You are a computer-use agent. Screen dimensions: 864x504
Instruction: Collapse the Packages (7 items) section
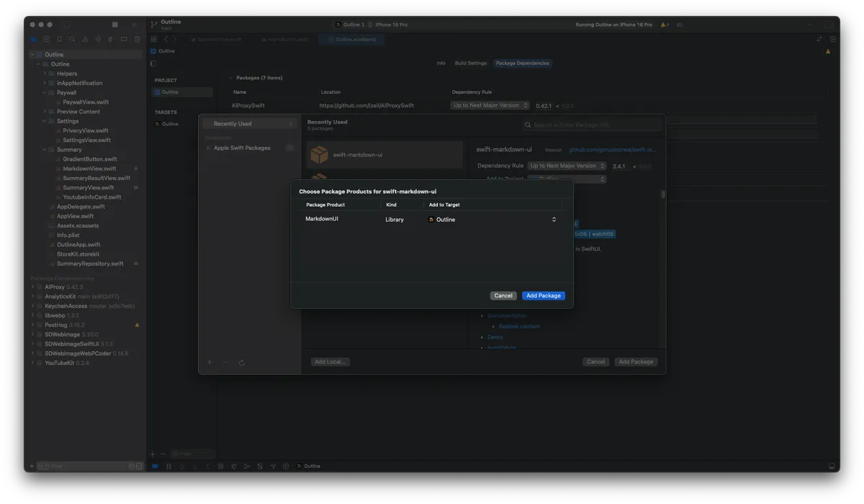pos(230,78)
